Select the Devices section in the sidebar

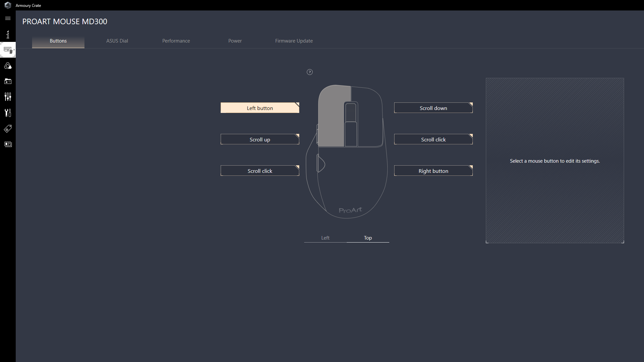click(x=8, y=50)
